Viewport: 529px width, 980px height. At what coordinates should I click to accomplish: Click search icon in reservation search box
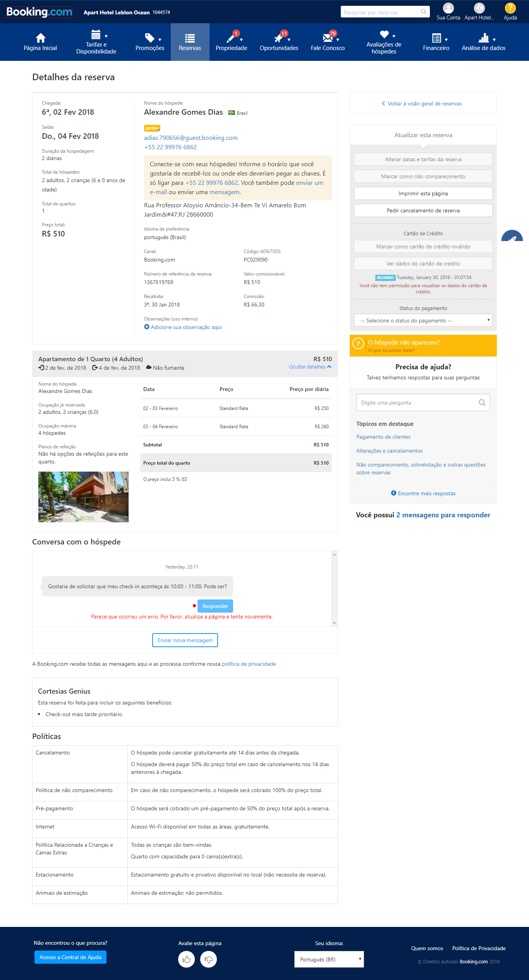coord(424,12)
